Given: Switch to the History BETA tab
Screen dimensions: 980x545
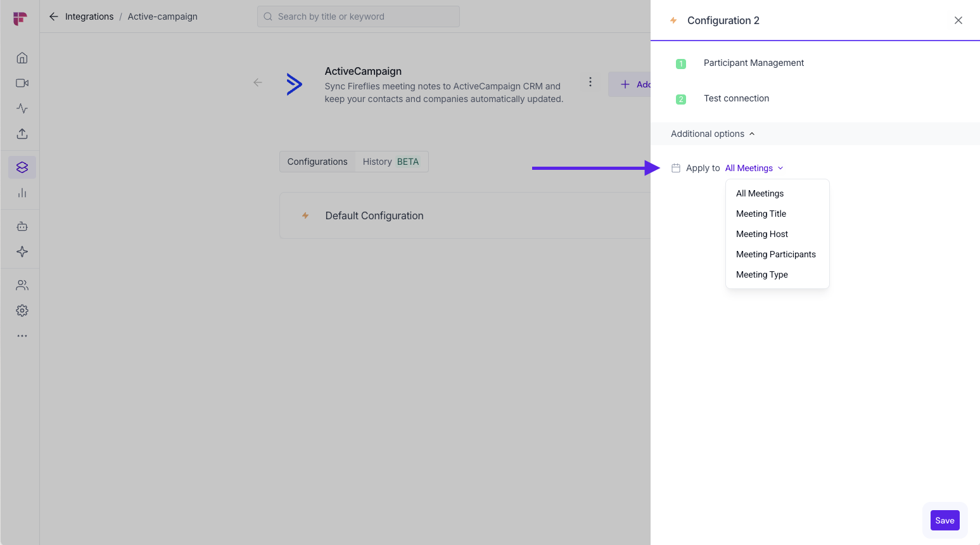Looking at the screenshot, I should click(x=390, y=162).
